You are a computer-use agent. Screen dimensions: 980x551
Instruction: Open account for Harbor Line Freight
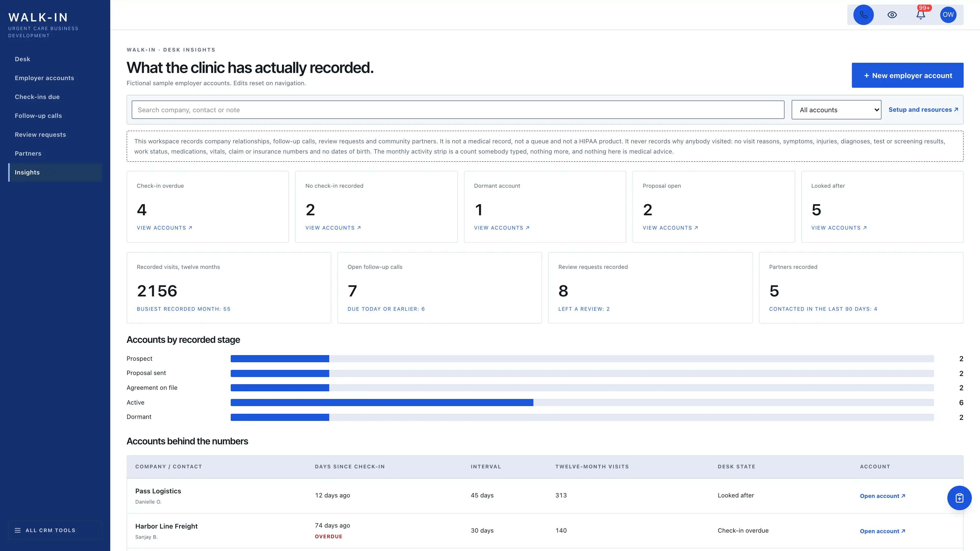pos(883,531)
